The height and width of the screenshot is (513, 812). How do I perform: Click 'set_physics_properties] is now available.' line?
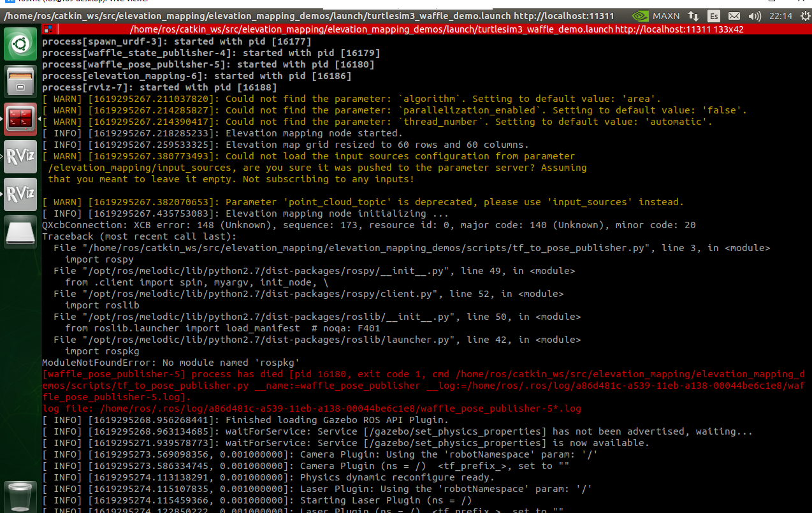point(345,443)
